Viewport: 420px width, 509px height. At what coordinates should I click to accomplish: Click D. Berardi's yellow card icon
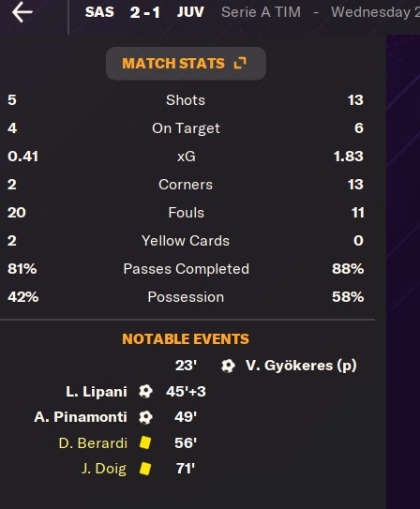[x=145, y=442]
